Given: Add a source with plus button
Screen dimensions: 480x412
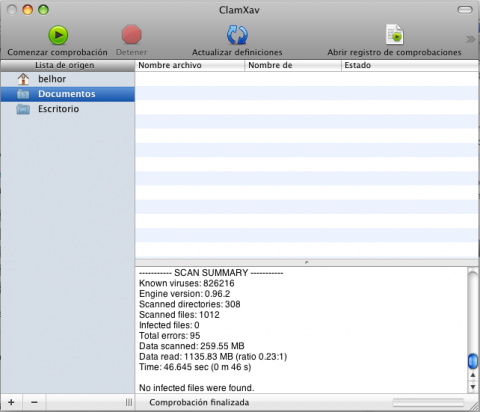Looking at the screenshot, I should point(11,402).
